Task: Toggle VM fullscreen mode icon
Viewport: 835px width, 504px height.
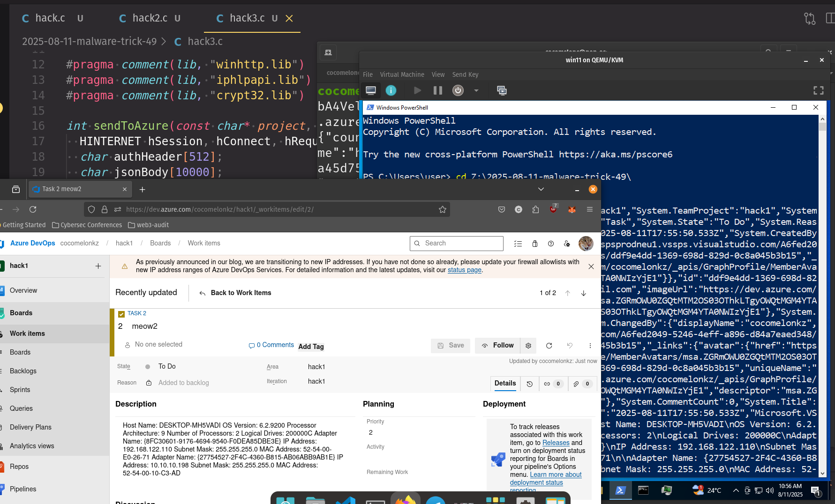Action: point(819,90)
